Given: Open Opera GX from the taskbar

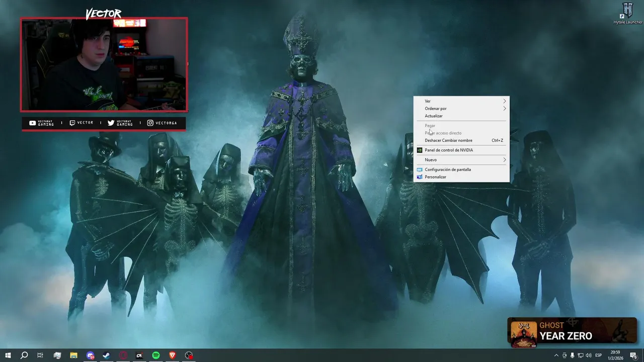Looking at the screenshot, I should (x=123, y=355).
